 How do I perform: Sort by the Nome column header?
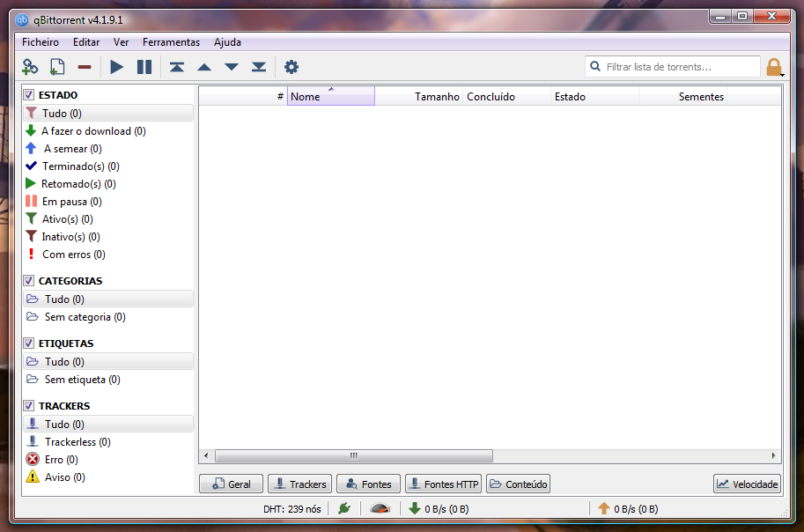pos(331,97)
